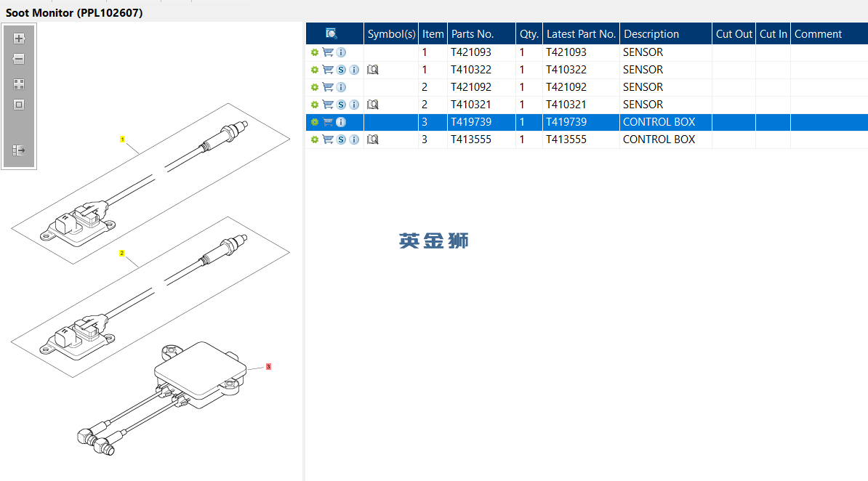This screenshot has height=481, width=868.
Task: Click the green gear icon for T419739
Action: (315, 122)
